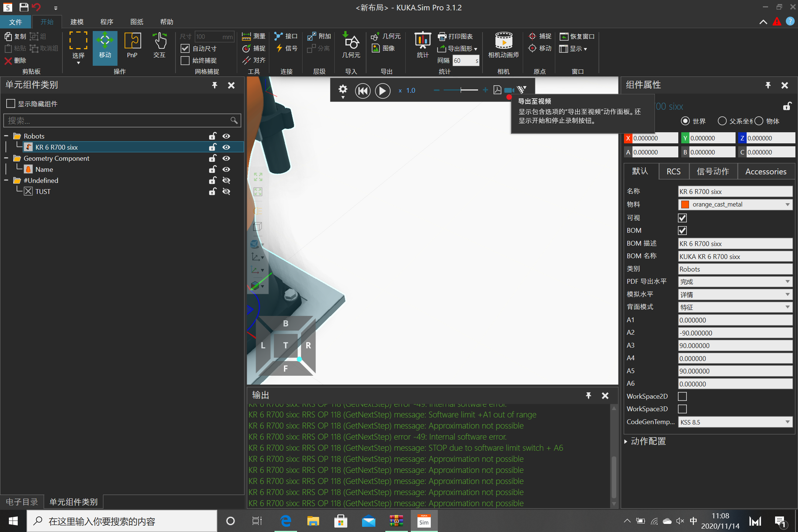
Task: Open the 测量 measure tool
Action: click(x=253, y=36)
